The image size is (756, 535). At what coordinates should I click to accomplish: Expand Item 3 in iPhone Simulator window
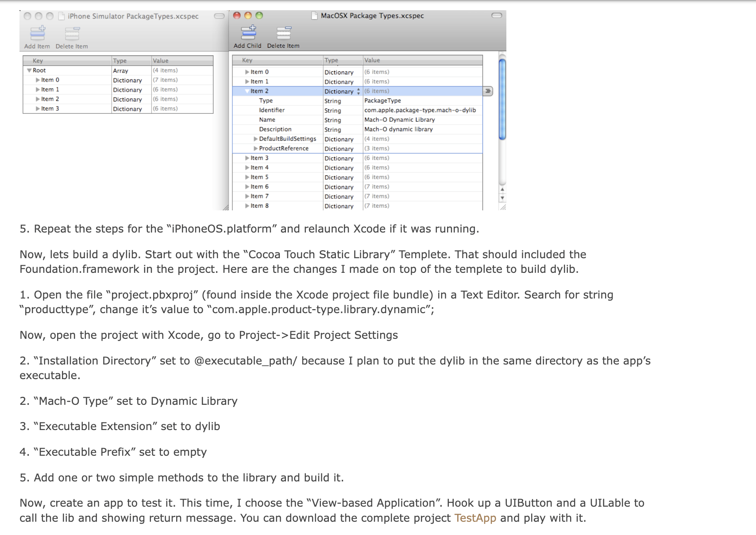click(38, 109)
